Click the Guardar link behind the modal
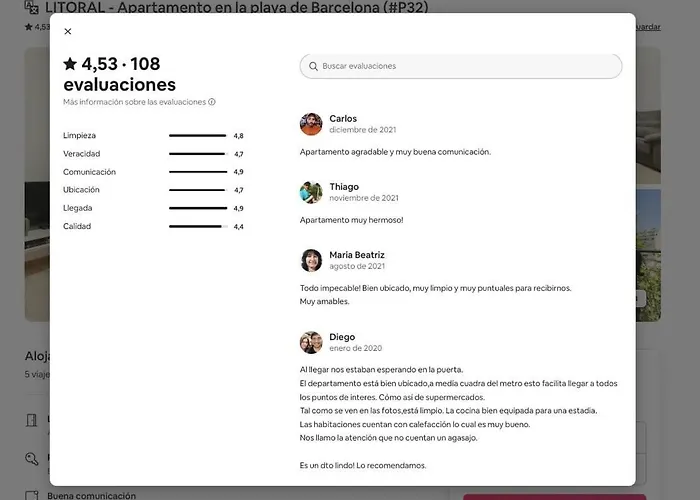This screenshot has width=700, height=500. [648, 27]
